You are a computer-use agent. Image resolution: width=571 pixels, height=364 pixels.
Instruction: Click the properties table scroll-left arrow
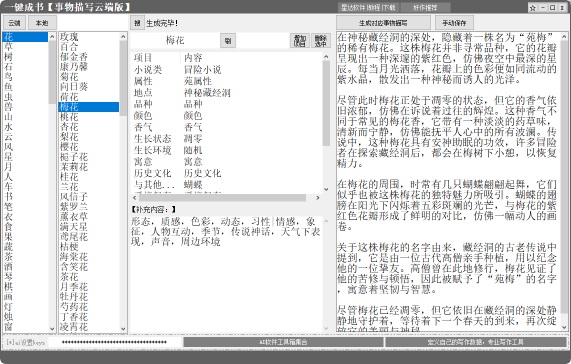(x=135, y=198)
